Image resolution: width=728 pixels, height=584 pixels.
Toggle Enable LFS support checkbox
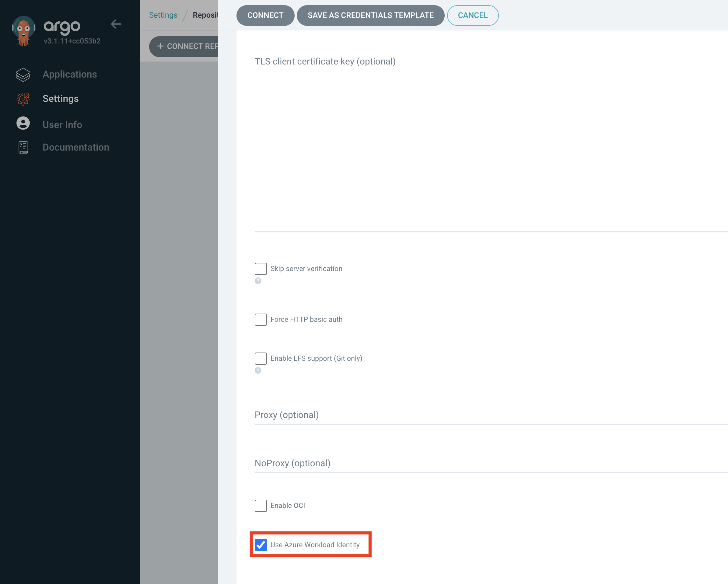[x=261, y=358]
